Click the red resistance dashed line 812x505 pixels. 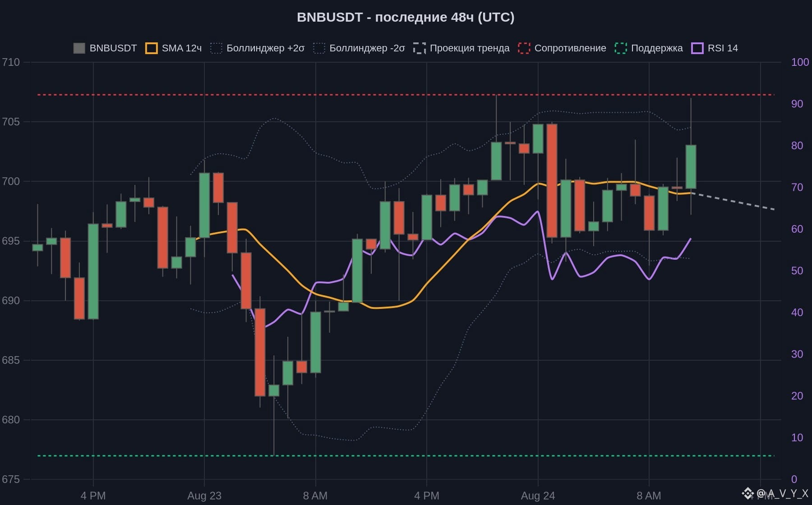pyautogui.click(x=406, y=95)
